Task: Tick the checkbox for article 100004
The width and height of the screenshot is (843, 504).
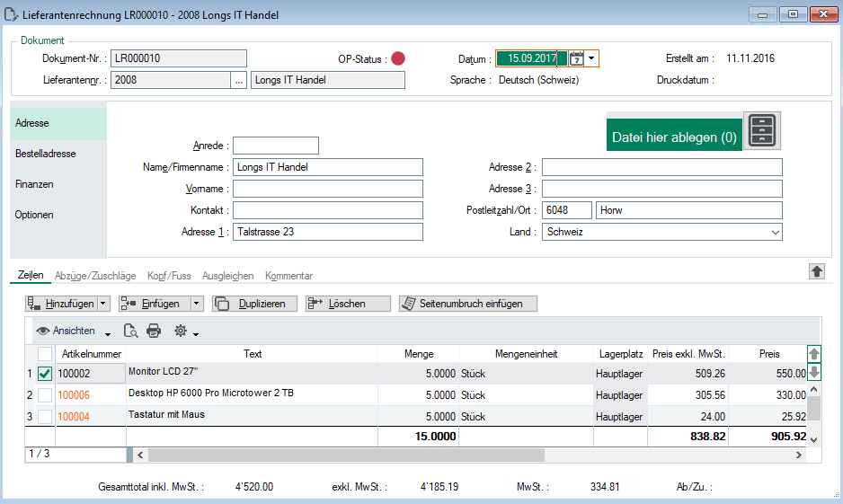Action: coord(45,417)
